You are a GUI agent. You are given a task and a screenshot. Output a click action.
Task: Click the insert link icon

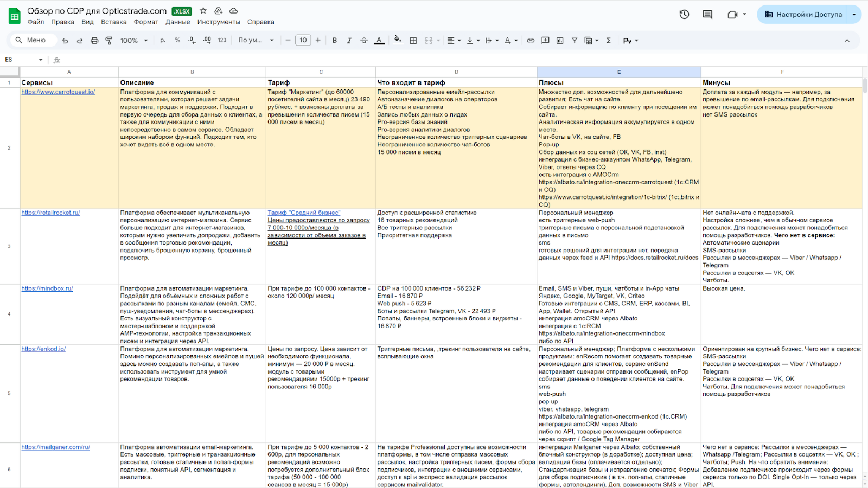(531, 41)
